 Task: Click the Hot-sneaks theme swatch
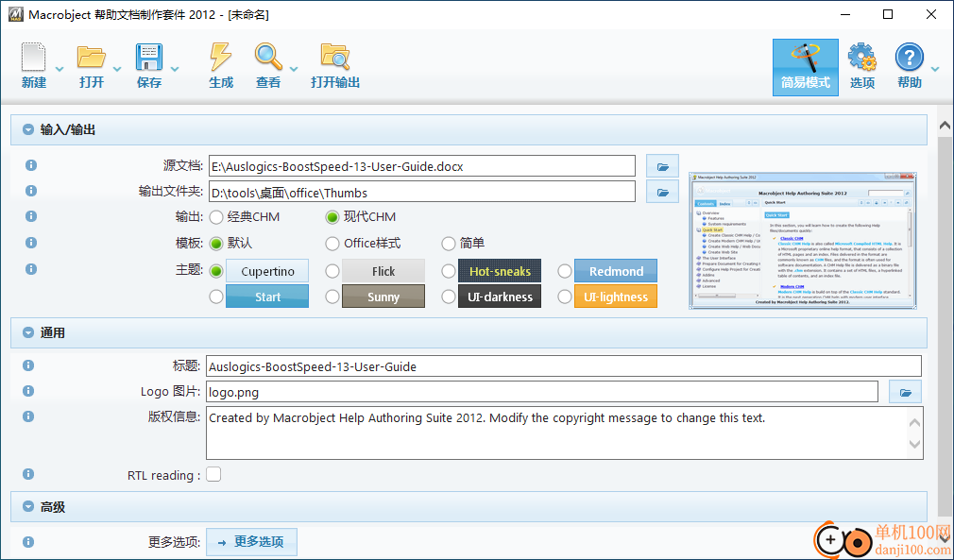[500, 271]
